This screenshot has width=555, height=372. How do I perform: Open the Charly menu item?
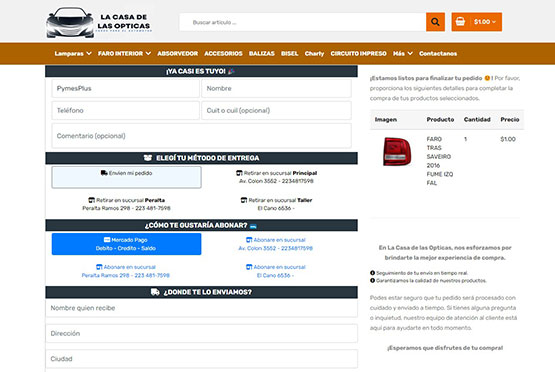(314, 53)
